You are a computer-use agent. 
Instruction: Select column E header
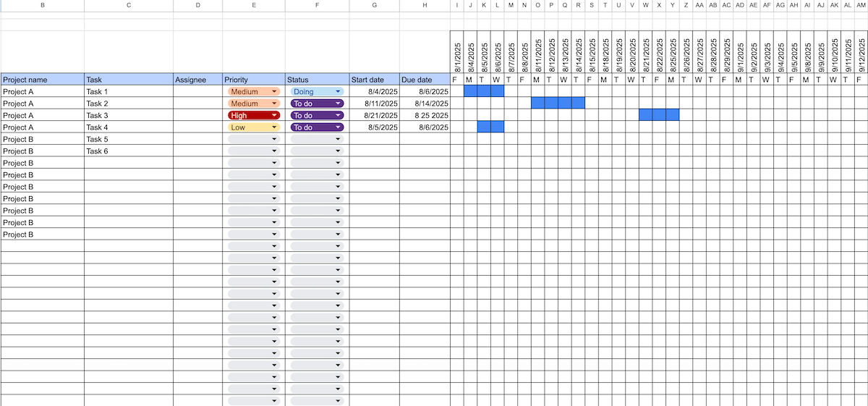(x=253, y=5)
